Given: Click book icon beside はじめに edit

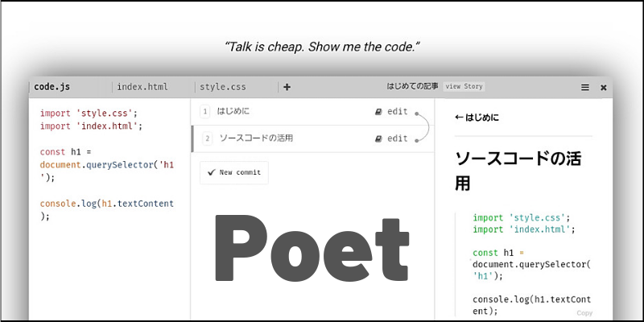Looking at the screenshot, I should [x=378, y=112].
